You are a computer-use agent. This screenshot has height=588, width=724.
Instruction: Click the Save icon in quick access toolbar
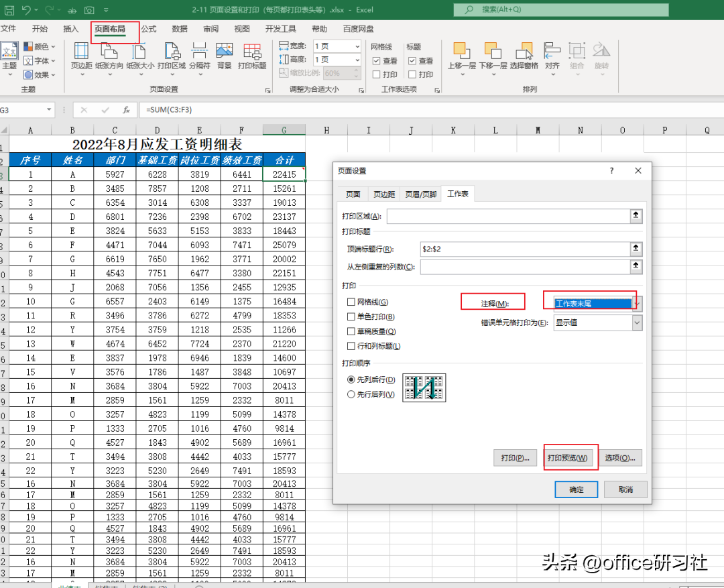coord(9,9)
